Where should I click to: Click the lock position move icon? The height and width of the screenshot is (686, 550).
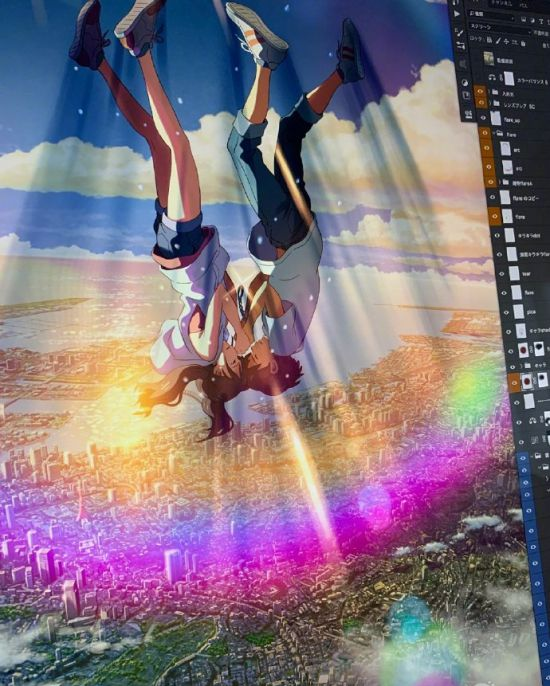pos(507,42)
